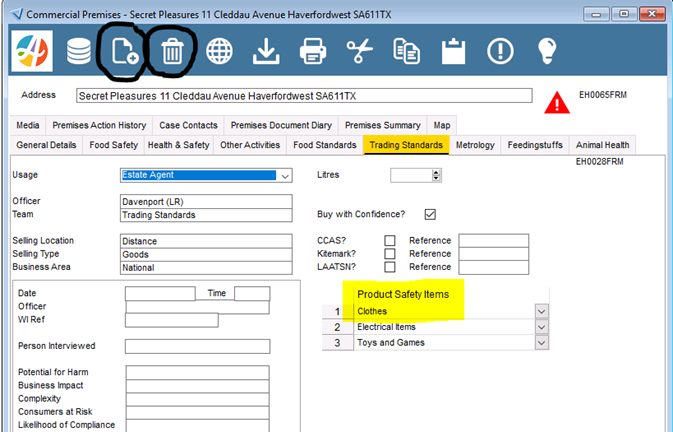Click the title bar app icon
This screenshot has width=673, height=432.
point(17,14)
